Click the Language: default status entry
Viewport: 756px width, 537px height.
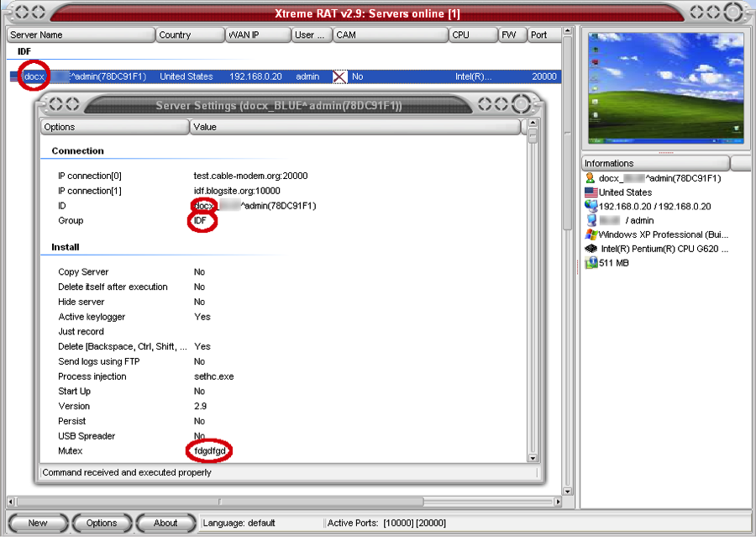[x=239, y=524]
